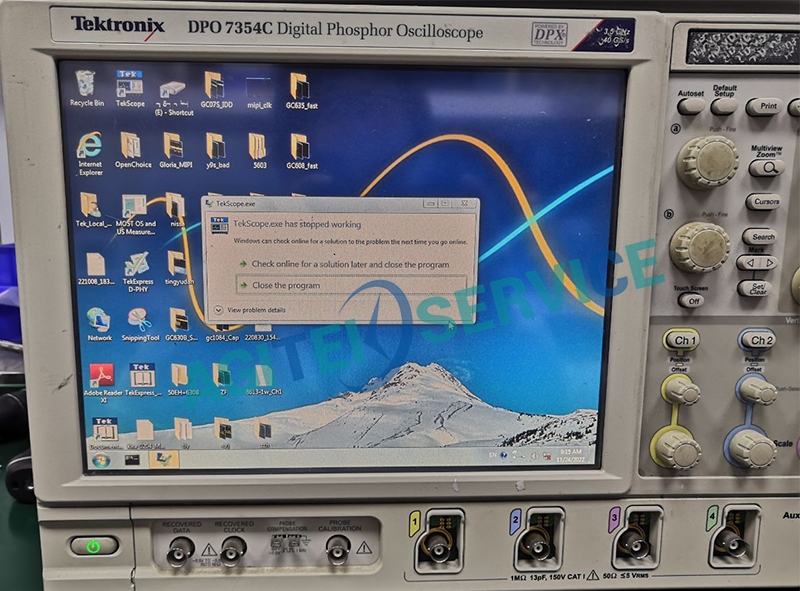Click the EN language indicator in tray
The height and width of the screenshot is (591, 800).
(492, 454)
